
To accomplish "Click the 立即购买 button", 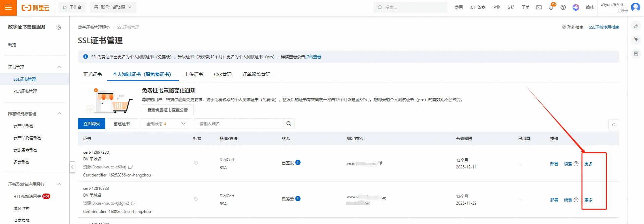I will [92, 124].
